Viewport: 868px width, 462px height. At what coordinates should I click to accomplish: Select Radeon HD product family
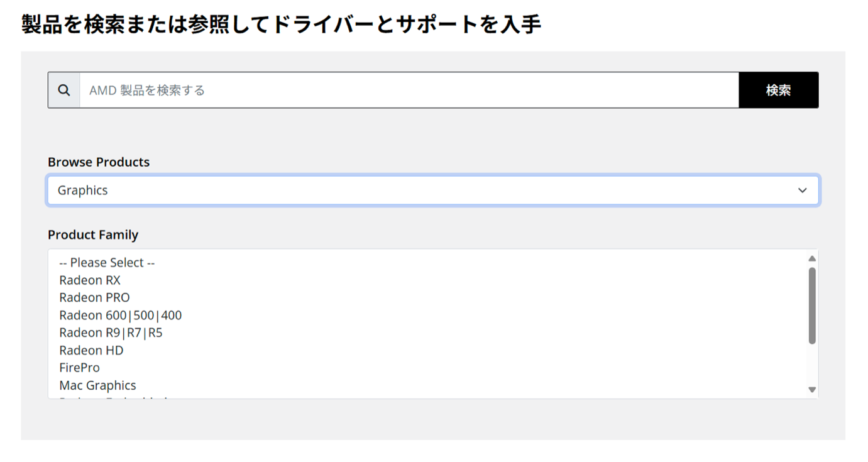(x=91, y=350)
